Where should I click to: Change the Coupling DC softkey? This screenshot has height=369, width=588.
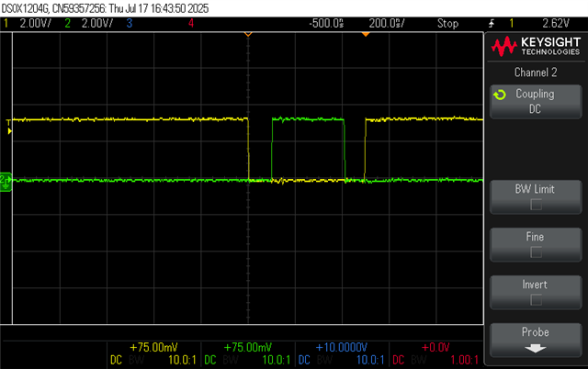(536, 102)
